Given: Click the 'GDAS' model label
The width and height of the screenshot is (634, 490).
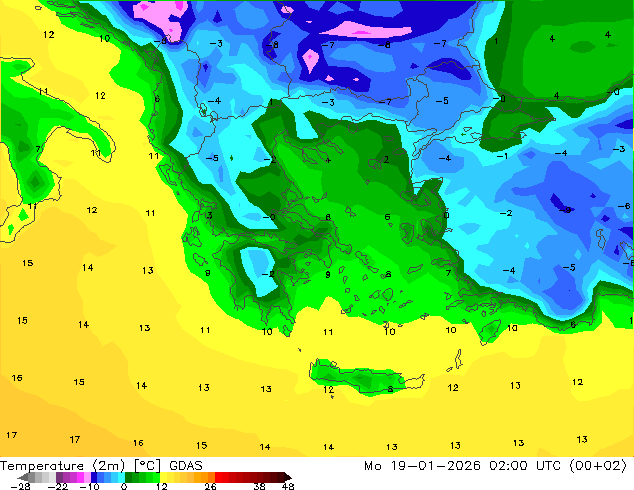Looking at the screenshot, I should pyautogui.click(x=186, y=466).
